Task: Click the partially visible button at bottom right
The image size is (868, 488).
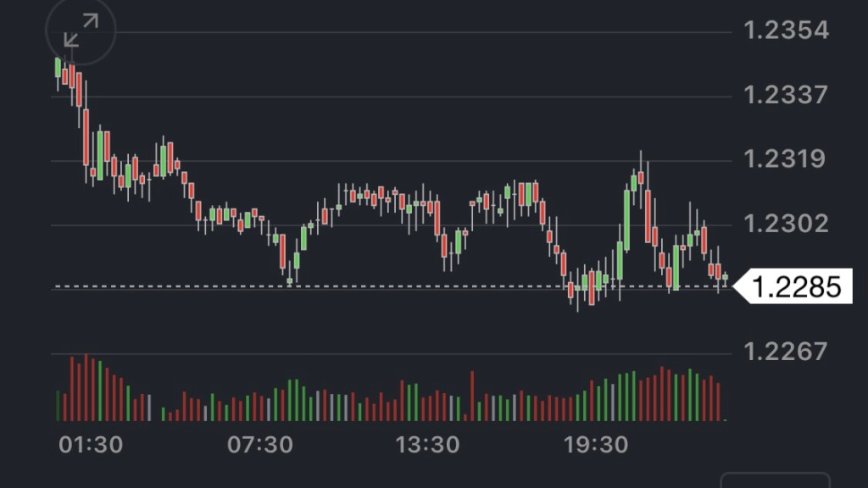Action: 775,480
